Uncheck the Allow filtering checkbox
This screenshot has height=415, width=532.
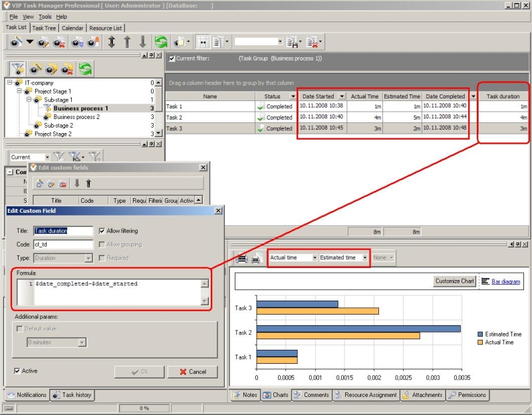click(x=102, y=231)
